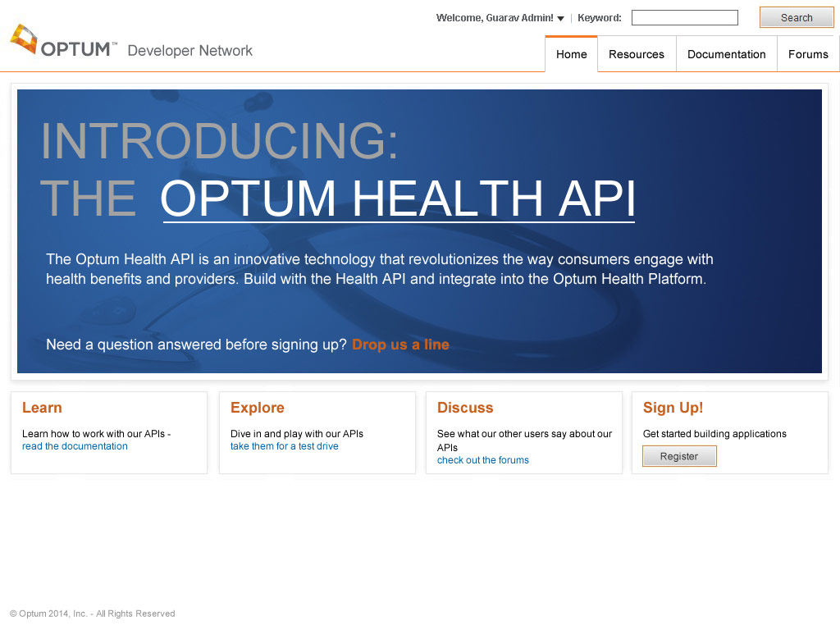Image resolution: width=840 pixels, height=630 pixels.
Task: Open the read the documentation link
Action: pos(75,446)
